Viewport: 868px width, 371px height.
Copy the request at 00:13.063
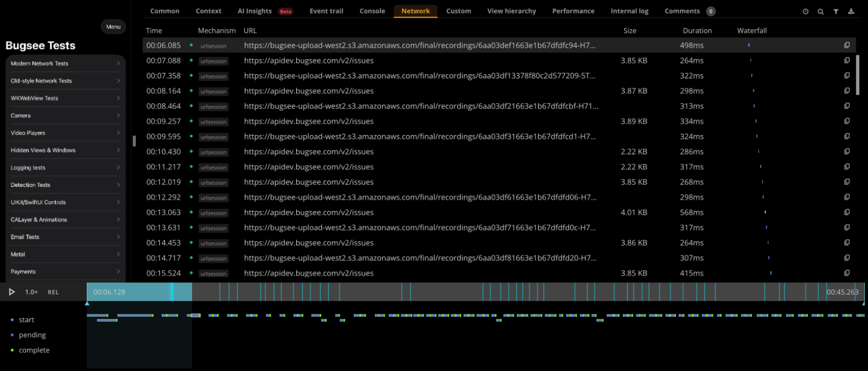click(847, 212)
